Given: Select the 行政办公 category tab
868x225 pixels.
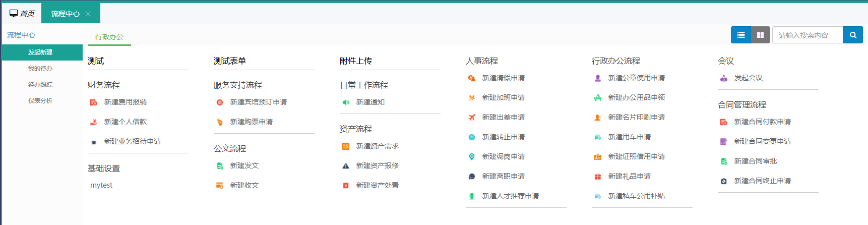Looking at the screenshot, I should [109, 37].
